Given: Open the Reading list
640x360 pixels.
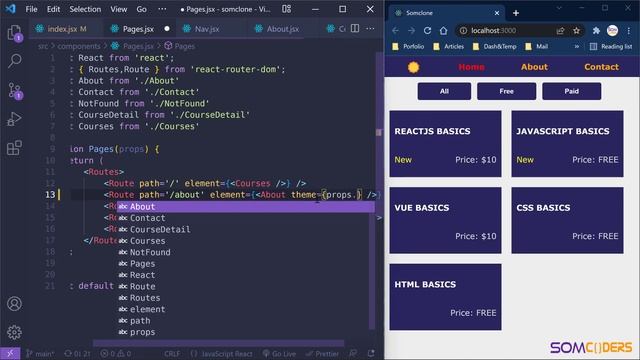Looking at the screenshot, I should pyautogui.click(x=611, y=47).
